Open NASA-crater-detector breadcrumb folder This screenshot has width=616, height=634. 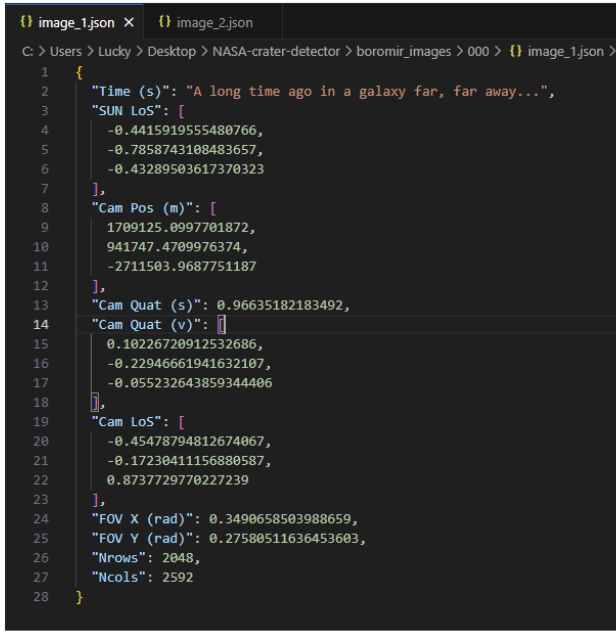(x=276, y=52)
